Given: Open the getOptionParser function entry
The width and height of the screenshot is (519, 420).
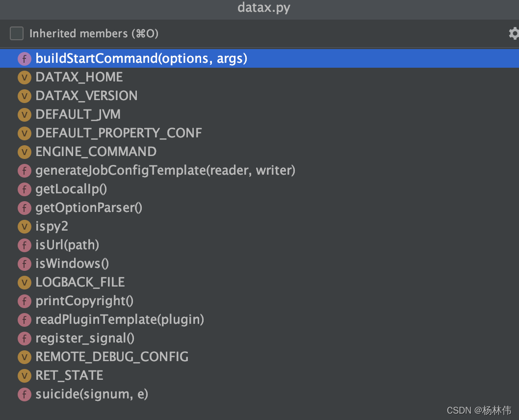Looking at the screenshot, I should (88, 208).
